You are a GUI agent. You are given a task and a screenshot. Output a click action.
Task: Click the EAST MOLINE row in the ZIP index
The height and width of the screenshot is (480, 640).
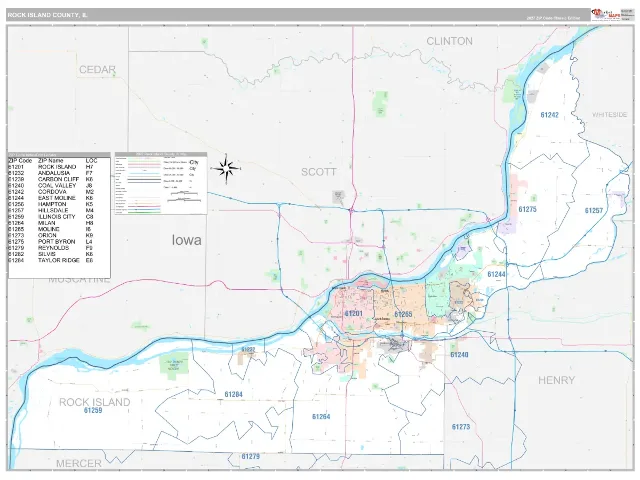click(51, 198)
